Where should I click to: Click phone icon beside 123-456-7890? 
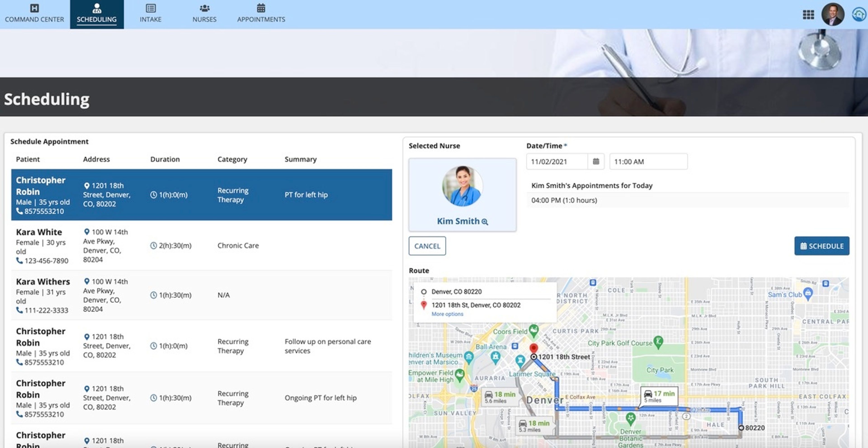[19, 260]
